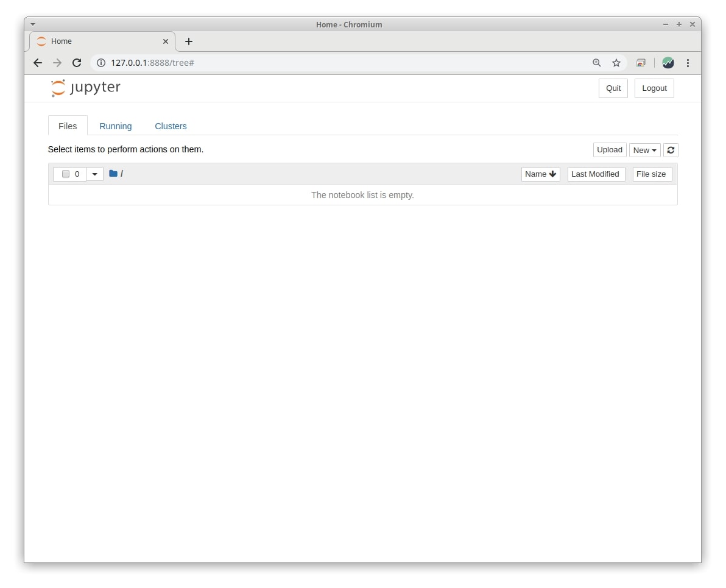
Task: Click the Logout button
Action: point(654,88)
